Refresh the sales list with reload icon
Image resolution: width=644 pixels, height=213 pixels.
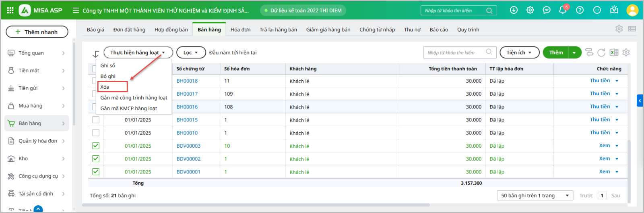click(601, 52)
